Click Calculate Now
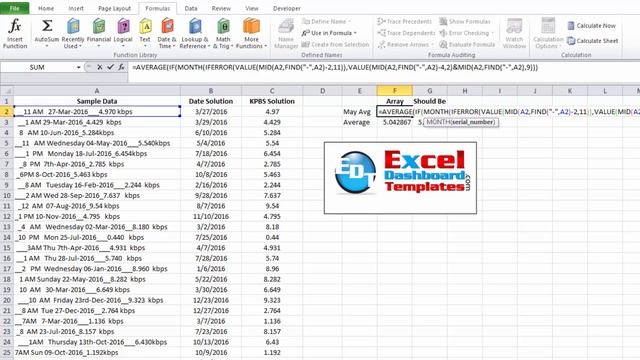This screenshot has height=360, width=640. click(591, 26)
